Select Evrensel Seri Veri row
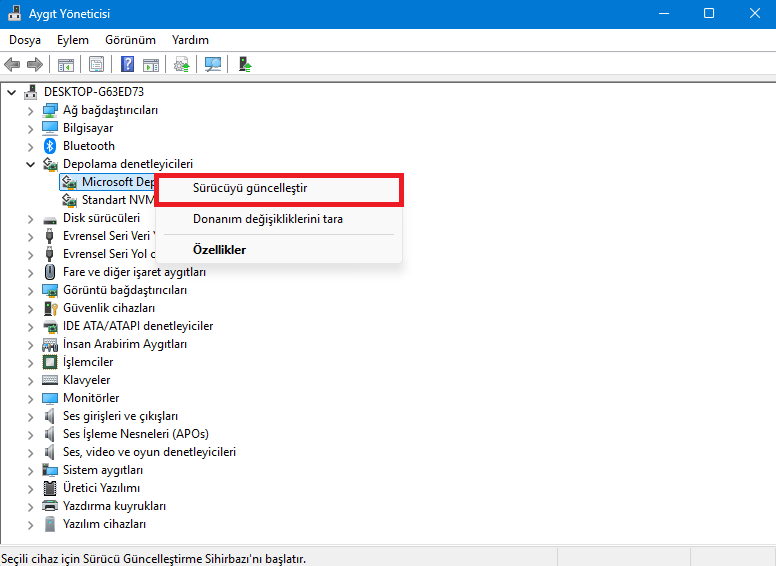This screenshot has height=566, width=776. tap(109, 236)
